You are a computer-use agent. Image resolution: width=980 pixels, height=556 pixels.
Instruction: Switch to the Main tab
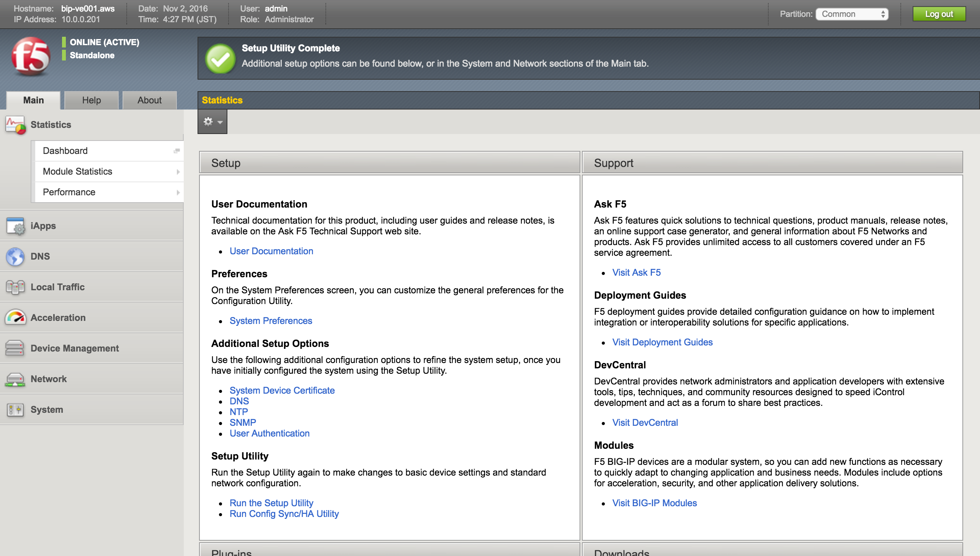tap(33, 100)
